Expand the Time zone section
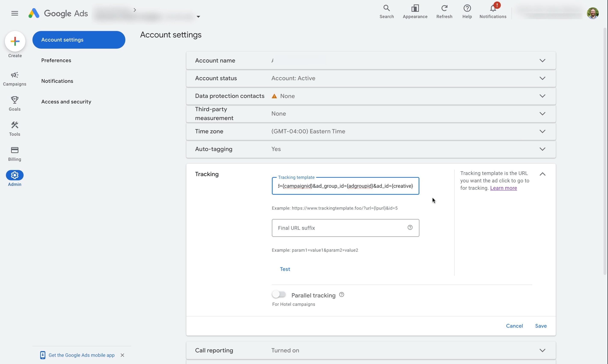The image size is (608, 364). click(542, 131)
